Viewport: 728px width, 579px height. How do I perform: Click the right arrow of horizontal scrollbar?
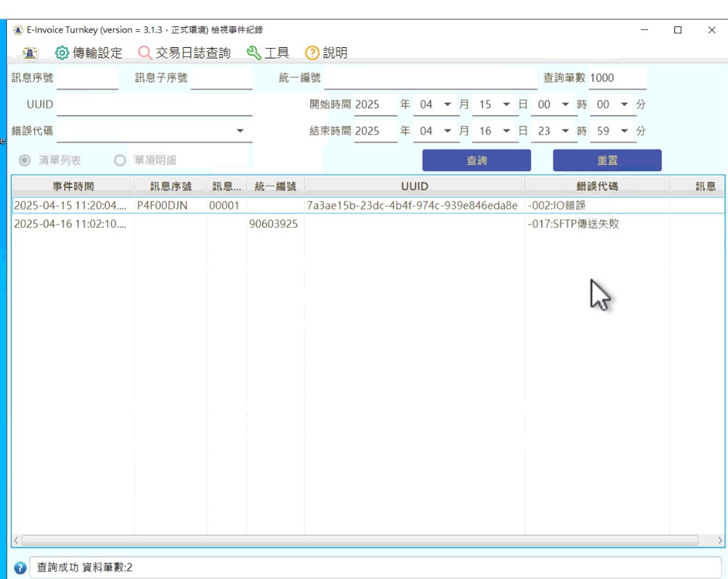pos(720,540)
